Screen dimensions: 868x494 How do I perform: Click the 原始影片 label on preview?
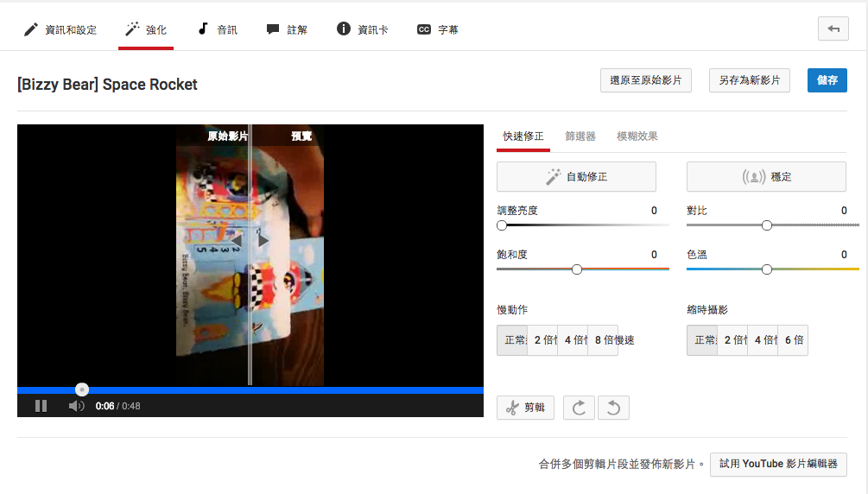pyautogui.click(x=227, y=136)
